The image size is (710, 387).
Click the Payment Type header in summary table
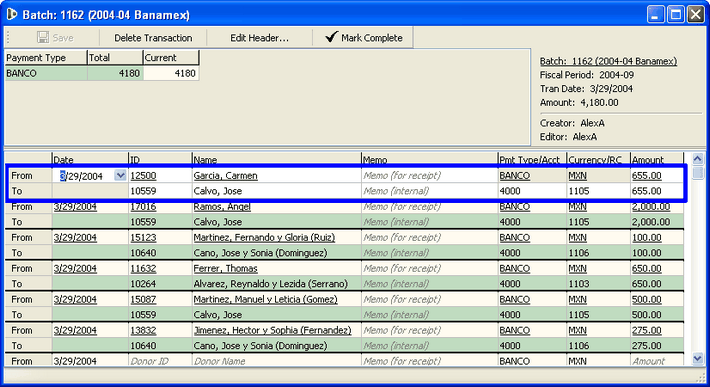click(46, 57)
